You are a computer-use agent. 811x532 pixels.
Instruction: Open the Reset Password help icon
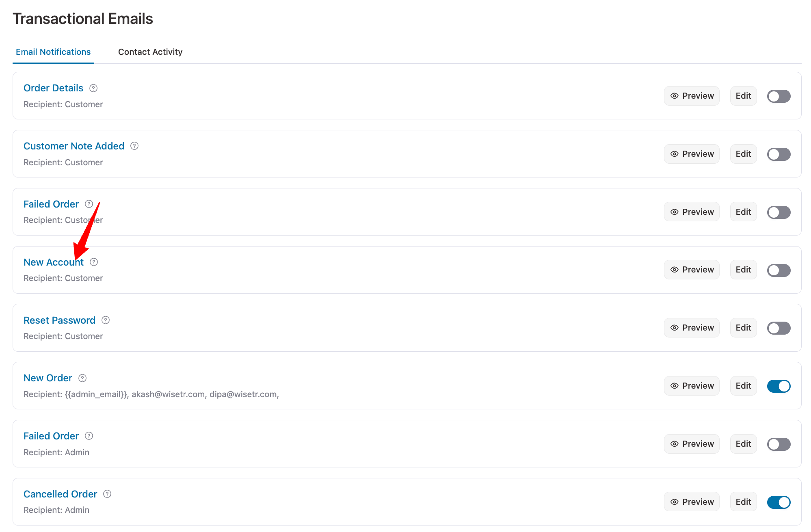(106, 320)
